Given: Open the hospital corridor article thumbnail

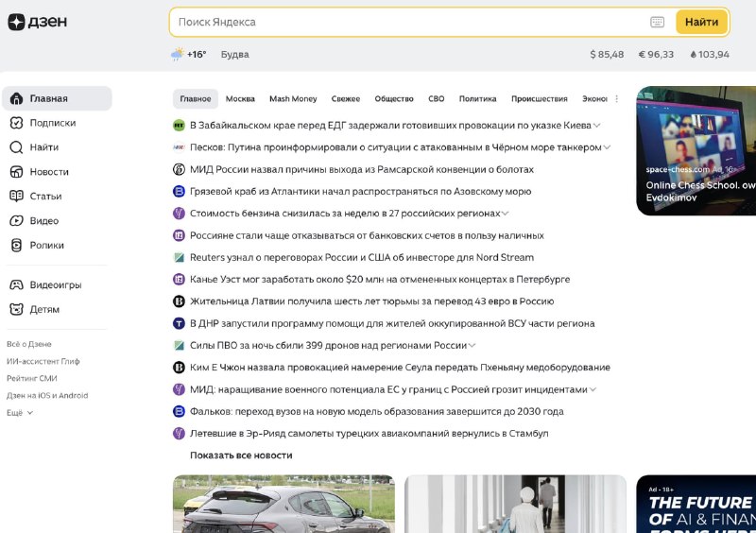Looking at the screenshot, I should coord(515,504).
